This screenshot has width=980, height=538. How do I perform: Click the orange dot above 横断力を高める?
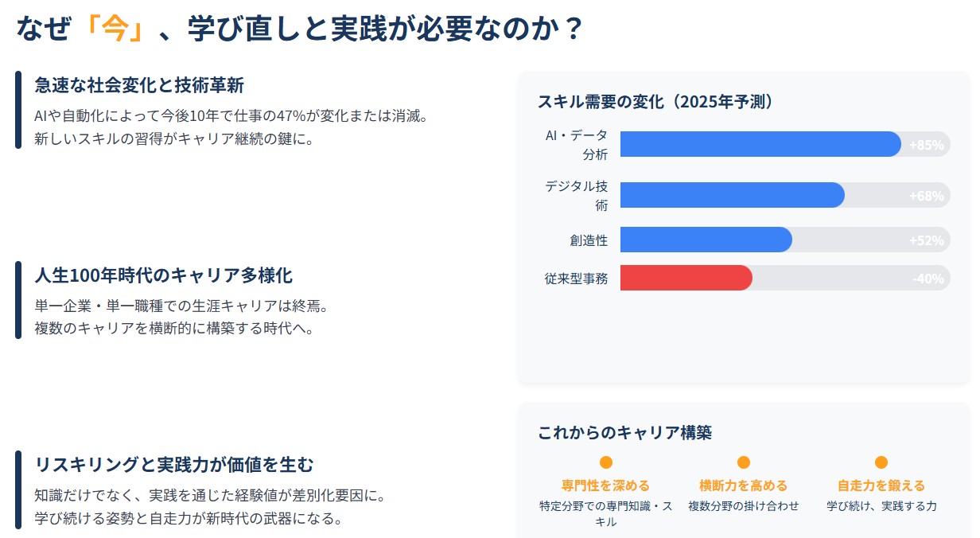pos(744,462)
